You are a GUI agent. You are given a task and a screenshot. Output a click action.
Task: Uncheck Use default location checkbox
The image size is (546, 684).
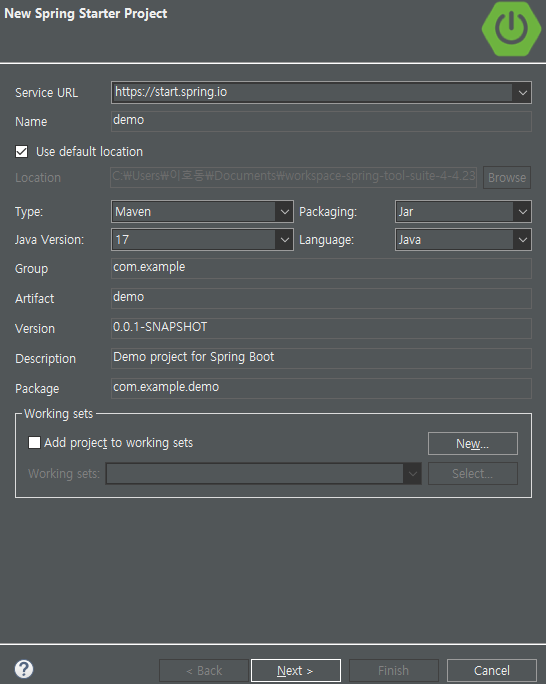pyautogui.click(x=21, y=152)
